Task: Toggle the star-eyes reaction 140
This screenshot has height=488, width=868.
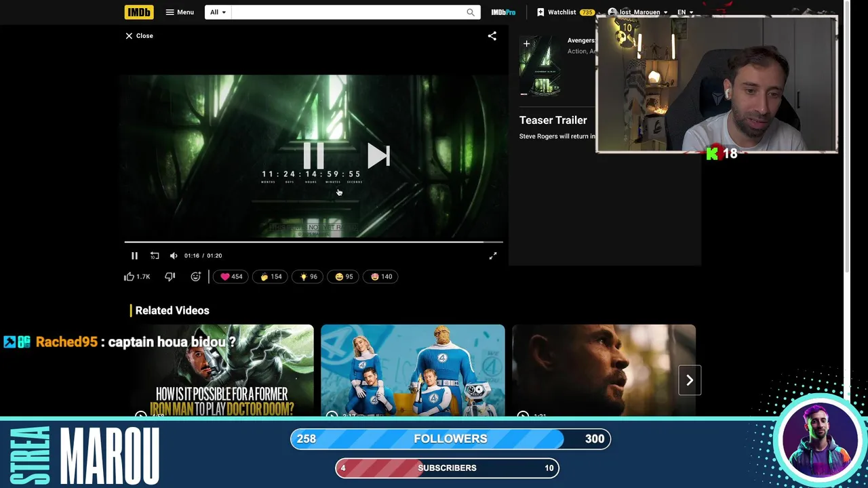Action: pyautogui.click(x=381, y=277)
